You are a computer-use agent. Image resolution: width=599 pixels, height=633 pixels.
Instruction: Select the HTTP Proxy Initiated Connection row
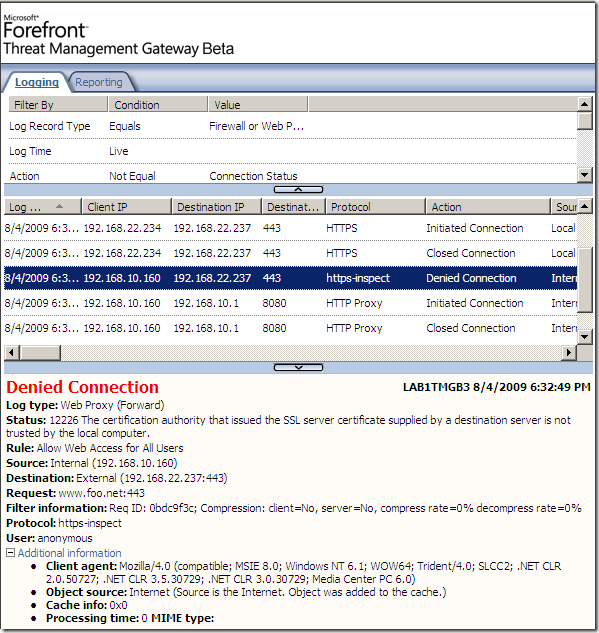(x=291, y=303)
